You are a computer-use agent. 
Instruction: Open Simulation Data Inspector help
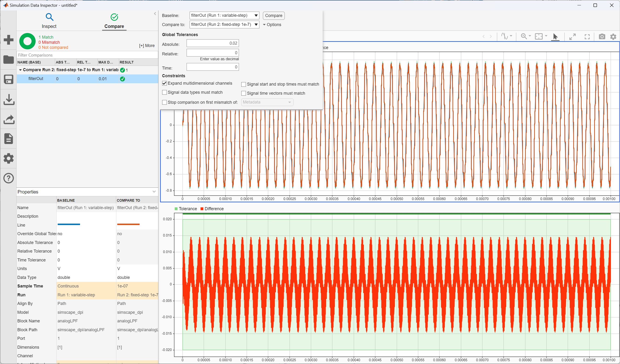click(9, 178)
